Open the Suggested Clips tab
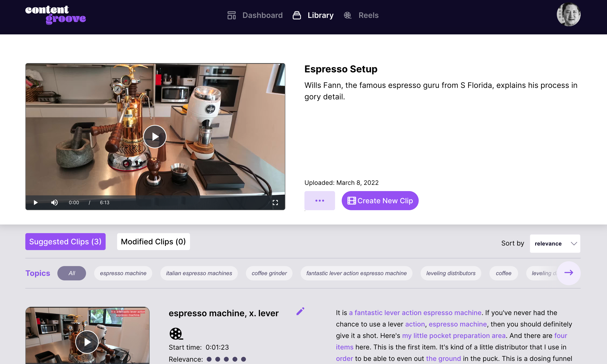The width and height of the screenshot is (607, 364). point(65,242)
